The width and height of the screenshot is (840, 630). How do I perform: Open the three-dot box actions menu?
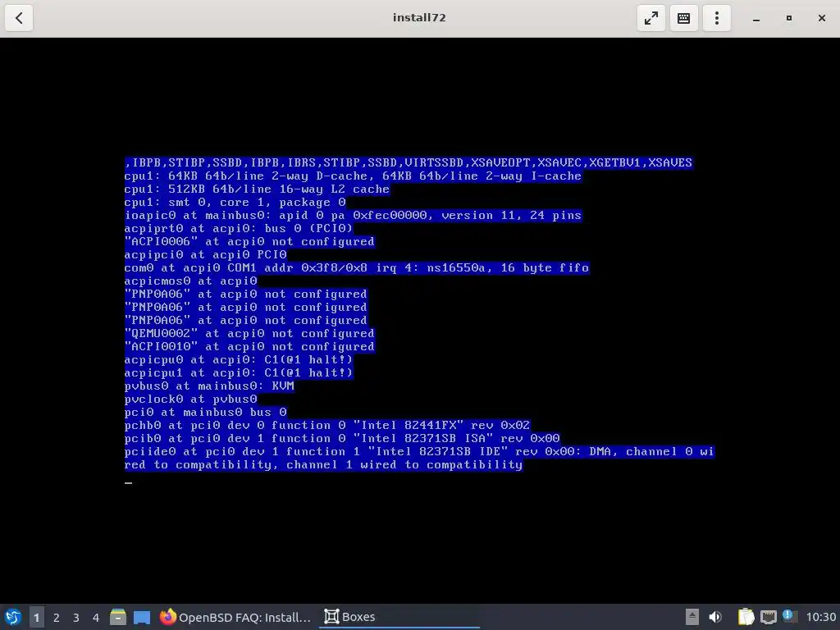(717, 18)
